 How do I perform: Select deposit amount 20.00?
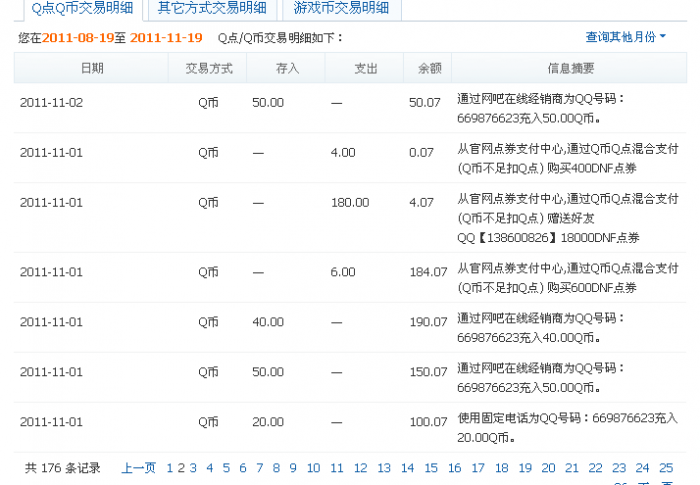pos(268,422)
